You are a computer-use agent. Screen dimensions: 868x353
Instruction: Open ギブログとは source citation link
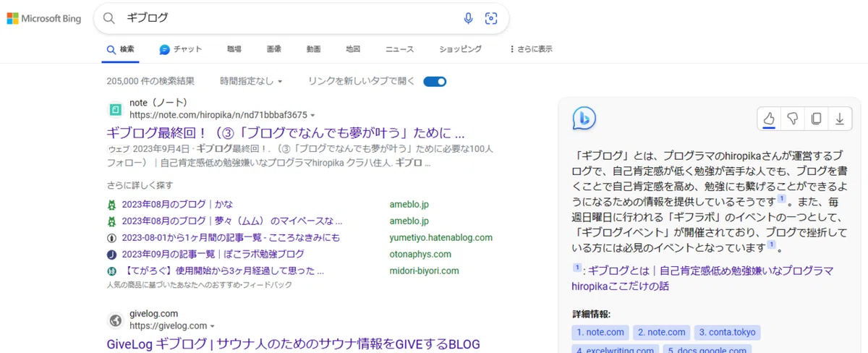(703, 278)
